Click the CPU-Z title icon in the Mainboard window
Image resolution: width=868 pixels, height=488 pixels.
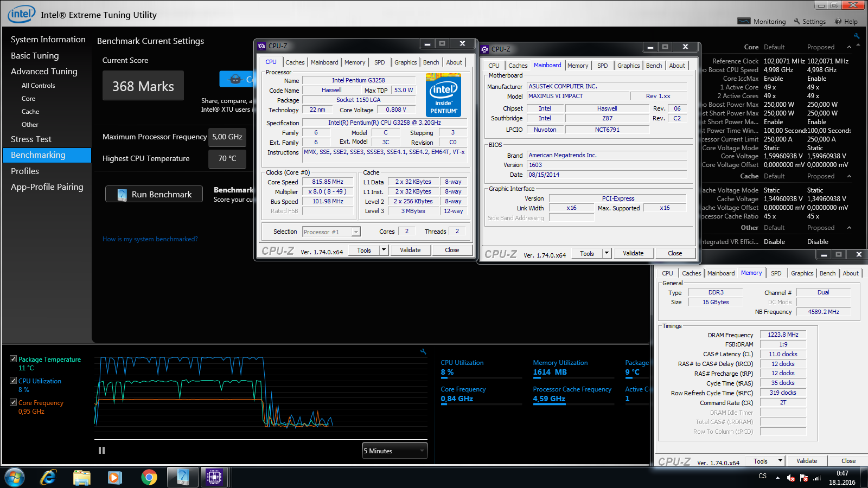point(484,49)
